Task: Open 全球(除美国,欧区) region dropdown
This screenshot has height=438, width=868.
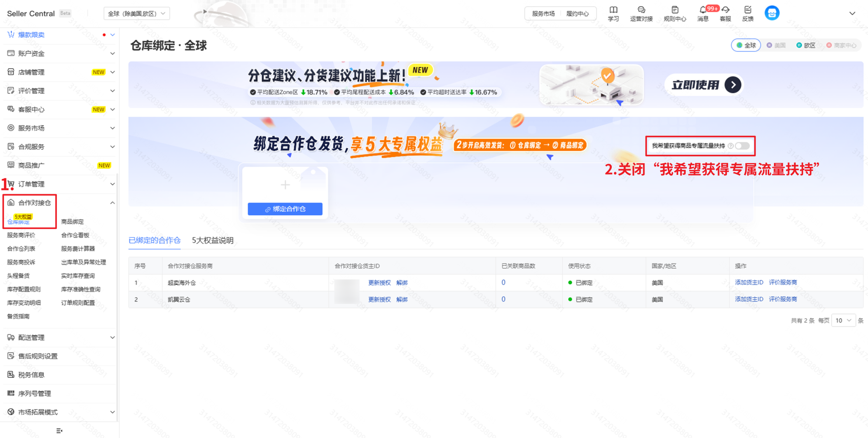Action: coord(136,14)
